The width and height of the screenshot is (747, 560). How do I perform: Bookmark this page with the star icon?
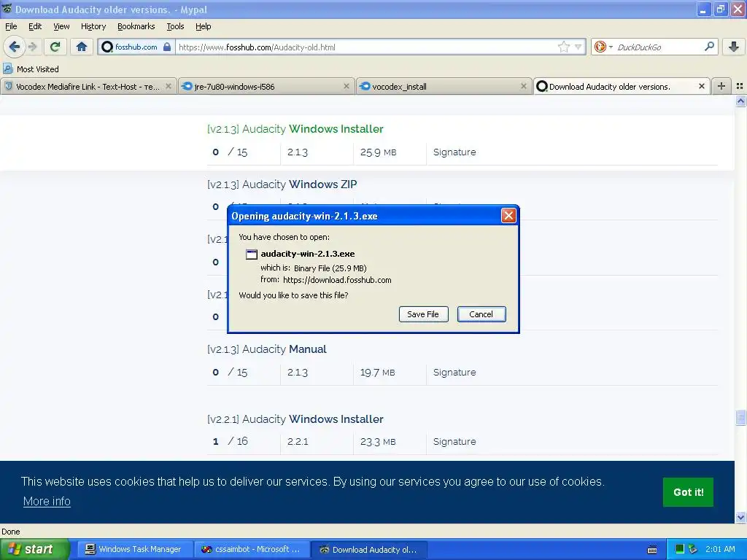[x=564, y=47]
